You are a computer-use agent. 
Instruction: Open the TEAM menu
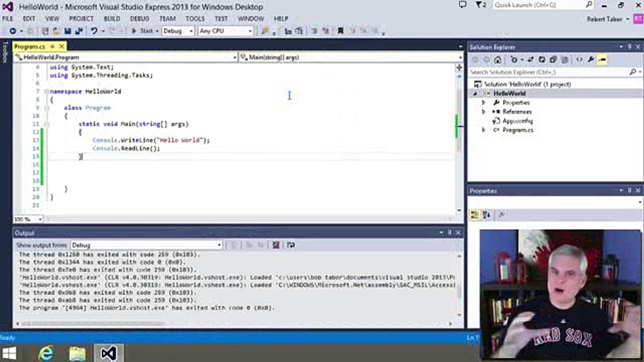click(167, 19)
